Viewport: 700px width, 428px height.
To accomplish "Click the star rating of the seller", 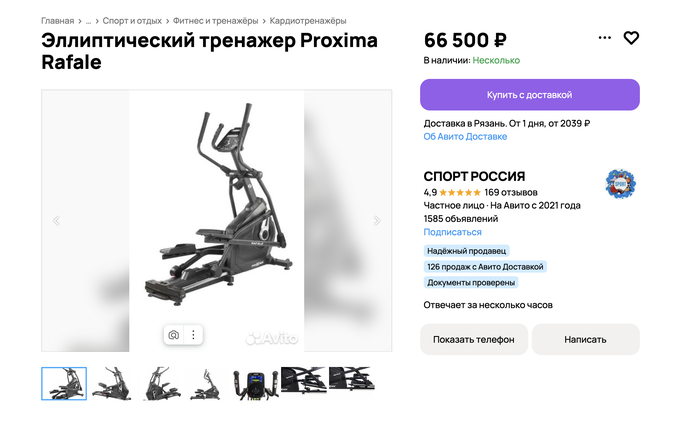I will click(x=460, y=192).
